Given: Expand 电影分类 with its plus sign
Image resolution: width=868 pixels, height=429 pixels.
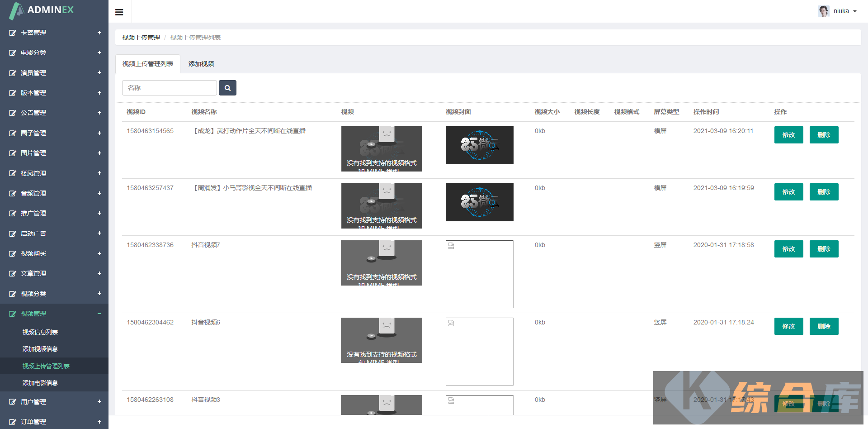Looking at the screenshot, I should (99, 52).
